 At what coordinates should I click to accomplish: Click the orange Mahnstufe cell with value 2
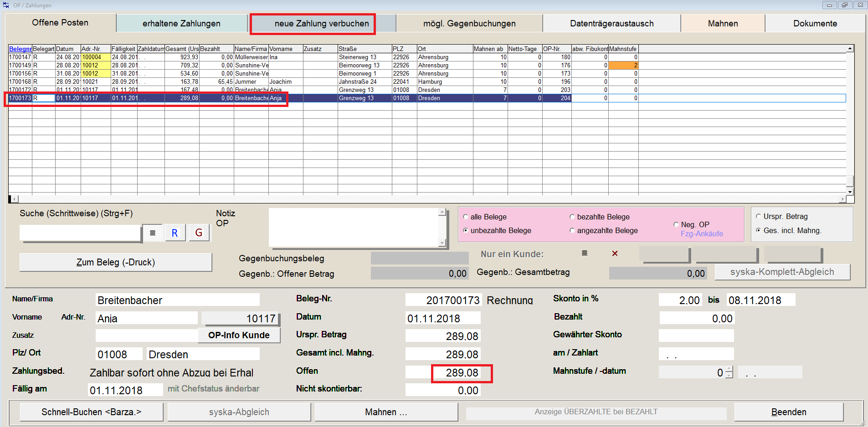pos(623,65)
